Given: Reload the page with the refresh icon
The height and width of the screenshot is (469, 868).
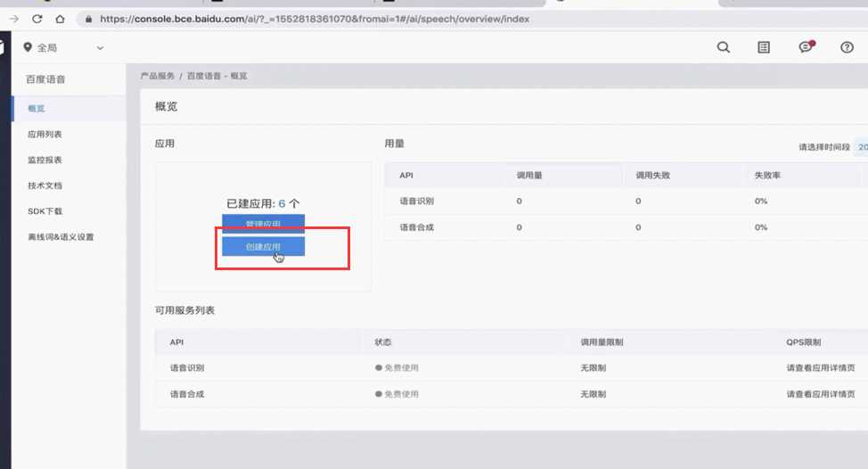Looking at the screenshot, I should [37, 19].
